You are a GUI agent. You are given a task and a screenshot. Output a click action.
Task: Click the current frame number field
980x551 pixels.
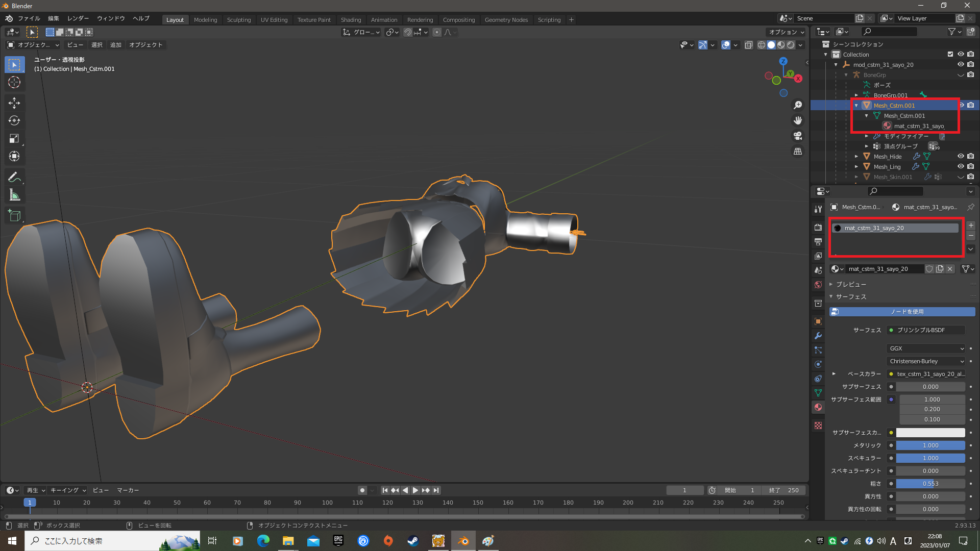[x=685, y=490]
